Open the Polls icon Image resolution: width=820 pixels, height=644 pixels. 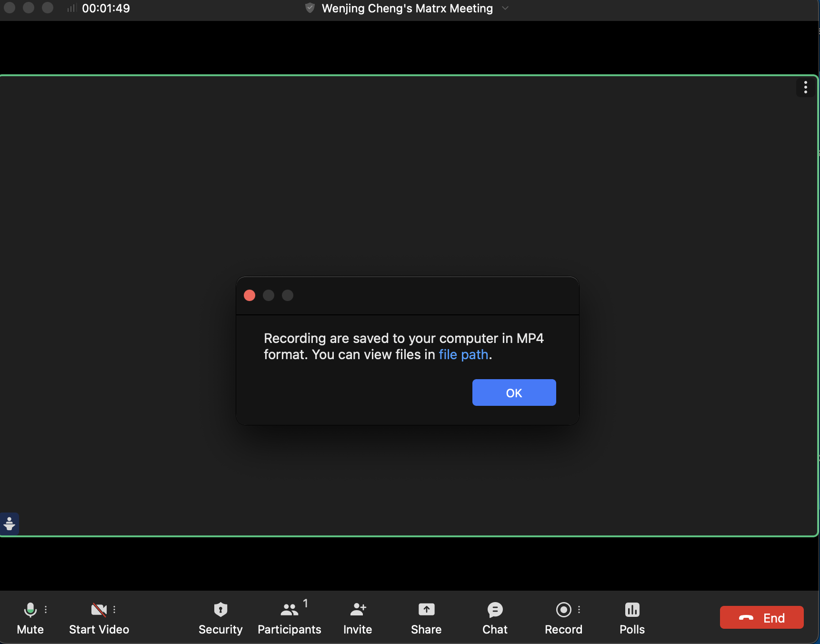point(632,610)
